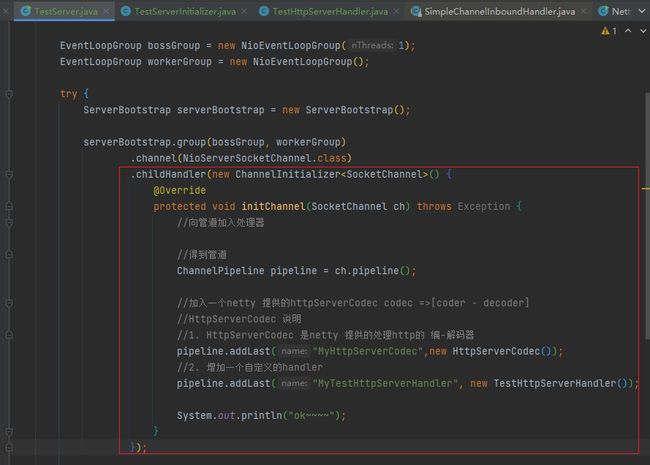Open the TestServerInitializer.java tab
The width and height of the screenshot is (650, 465).
pos(185,11)
